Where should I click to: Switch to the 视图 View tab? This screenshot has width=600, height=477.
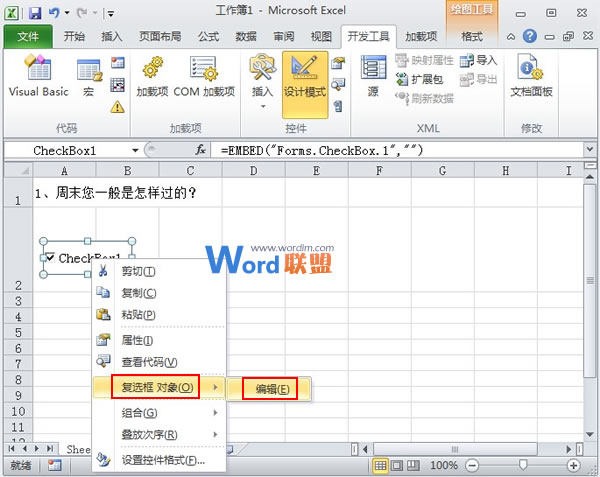tap(321, 37)
